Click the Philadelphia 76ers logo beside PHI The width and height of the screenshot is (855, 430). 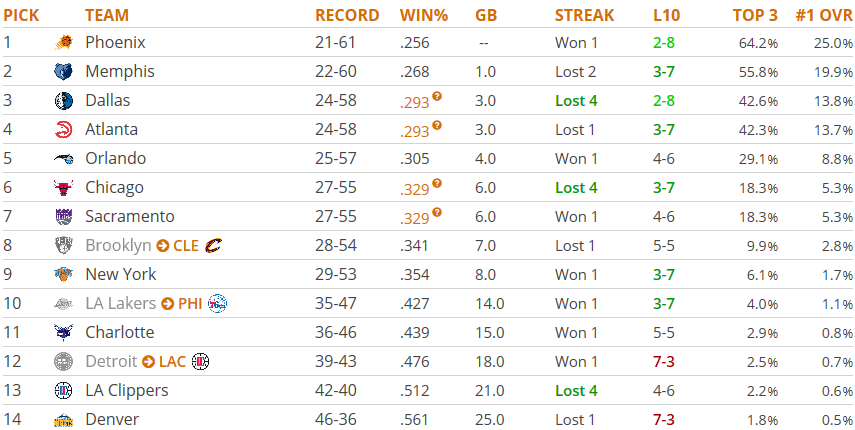click(218, 303)
